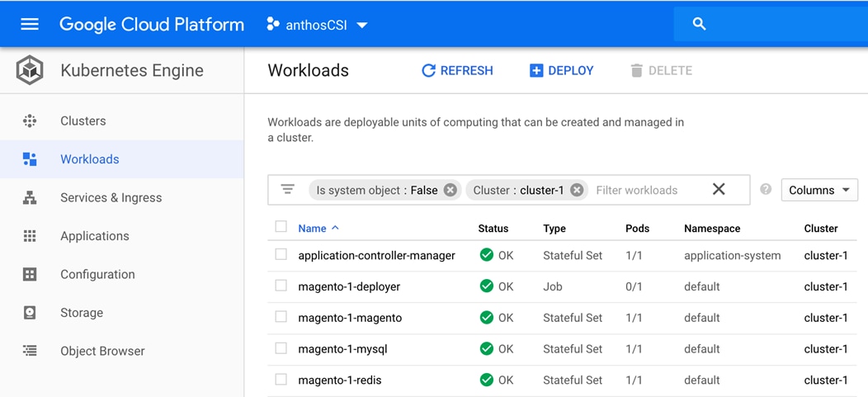Open the magento-1-redis workload
This screenshot has height=397, width=868.
339,380
